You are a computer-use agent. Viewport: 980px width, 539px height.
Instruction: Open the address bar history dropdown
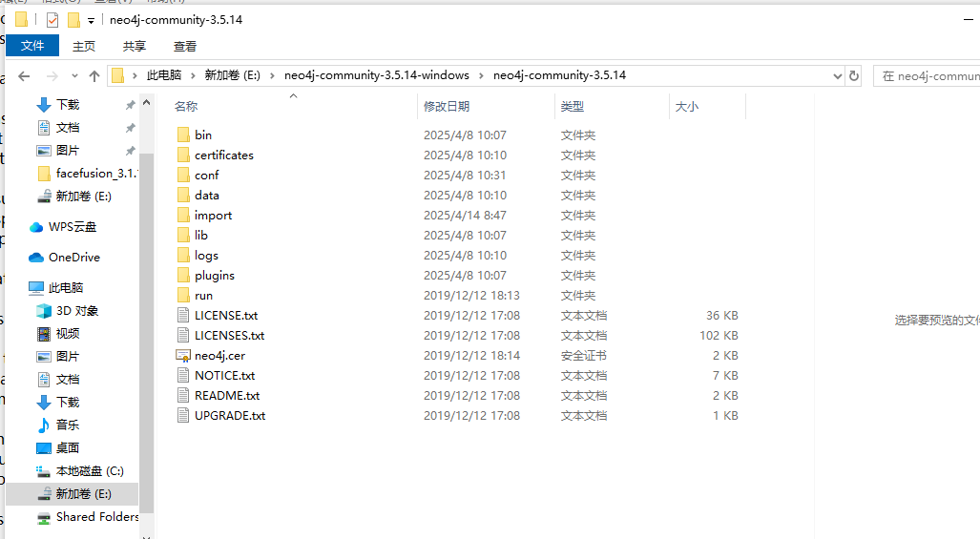(838, 76)
